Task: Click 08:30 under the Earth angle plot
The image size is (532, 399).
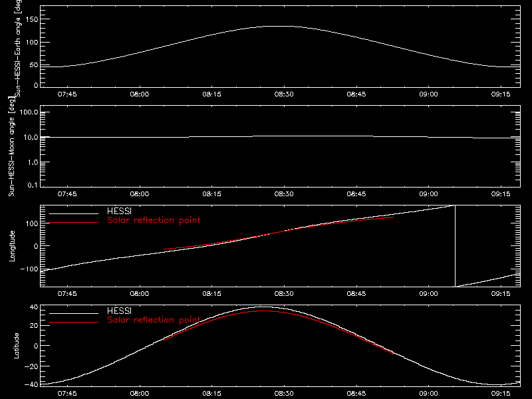Action: click(x=284, y=94)
